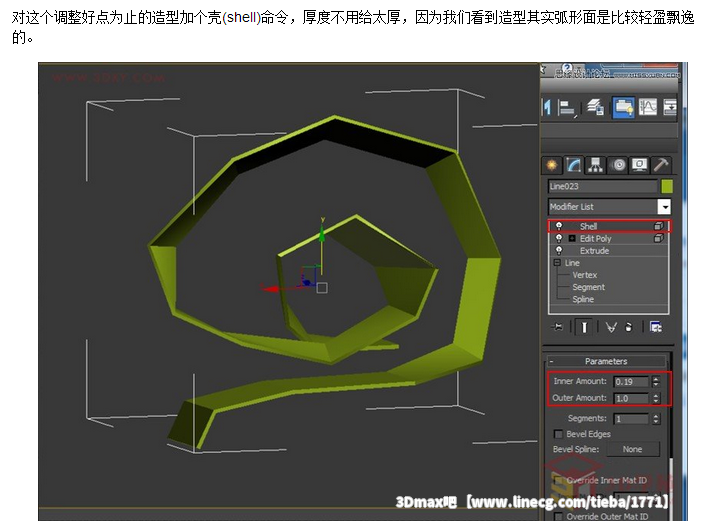
Task: Click the box icon beside Edit Poly
Action: [658, 238]
